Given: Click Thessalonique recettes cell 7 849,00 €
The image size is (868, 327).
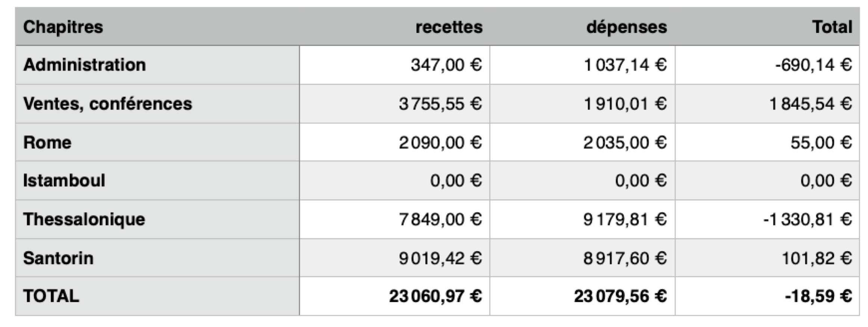Looking at the screenshot, I should [x=440, y=219].
